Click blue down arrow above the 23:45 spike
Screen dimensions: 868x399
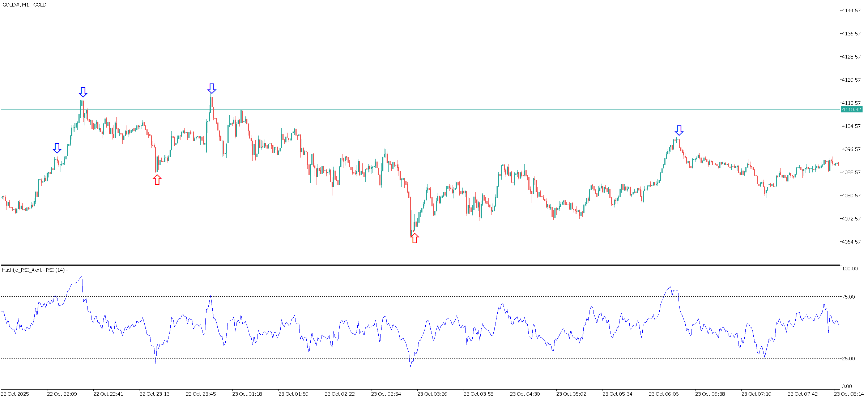point(212,89)
